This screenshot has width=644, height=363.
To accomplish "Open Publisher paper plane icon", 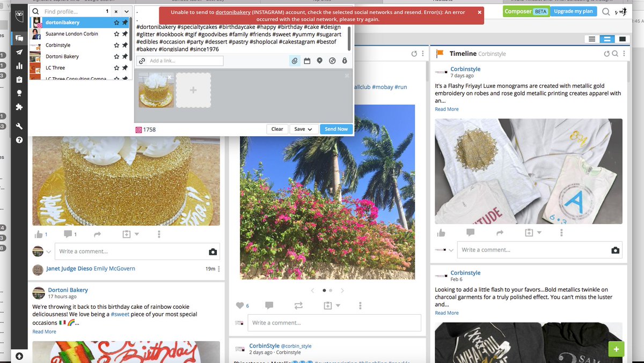I will coord(19,52).
